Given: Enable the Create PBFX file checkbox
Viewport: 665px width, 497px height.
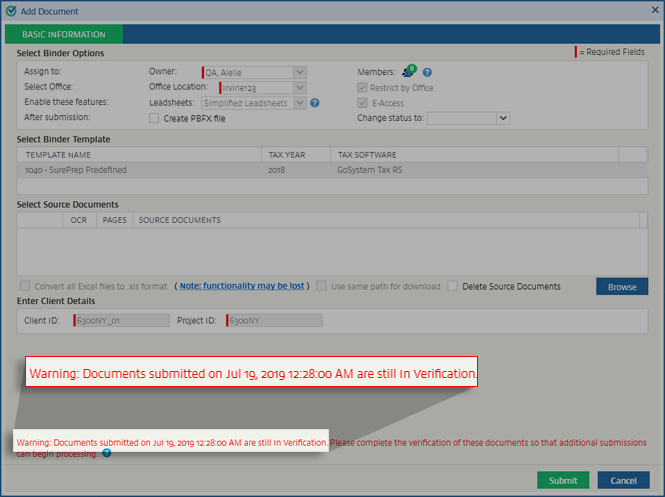Looking at the screenshot, I should coord(154,118).
